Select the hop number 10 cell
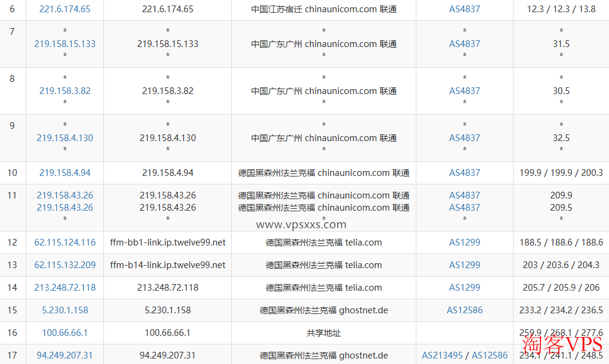 pyautogui.click(x=12, y=173)
